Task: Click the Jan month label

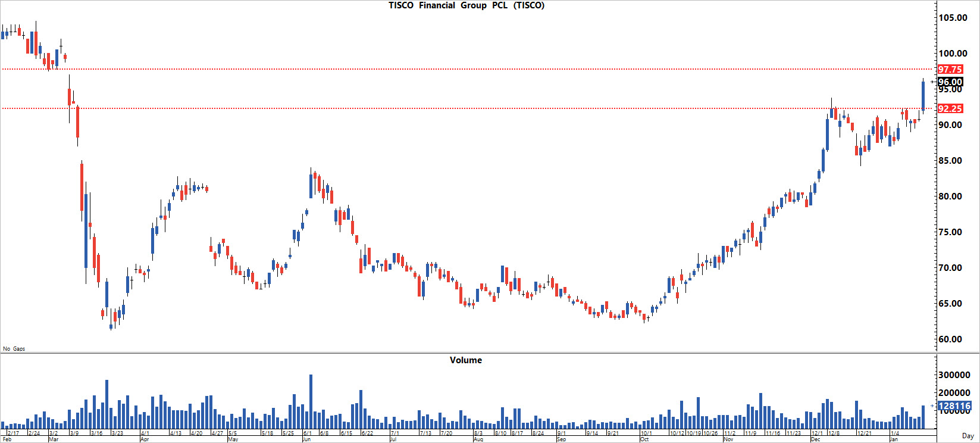Action: pyautogui.click(x=894, y=439)
